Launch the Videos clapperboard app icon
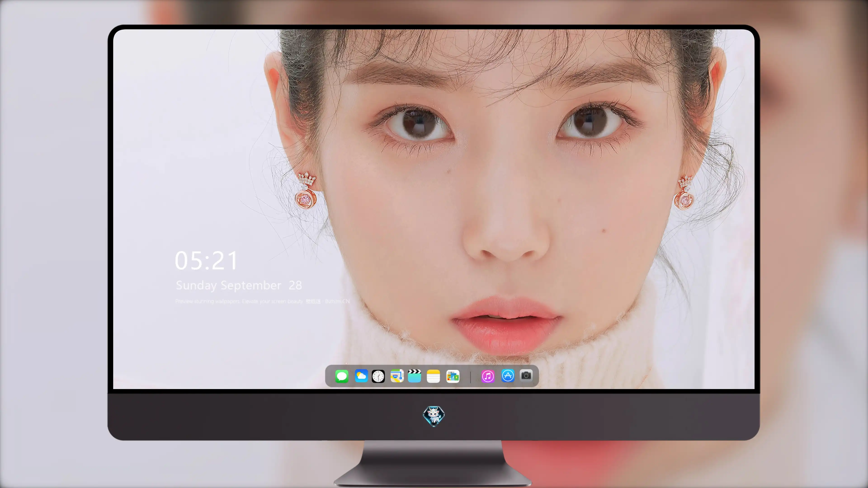The width and height of the screenshot is (868, 488). pos(415,376)
